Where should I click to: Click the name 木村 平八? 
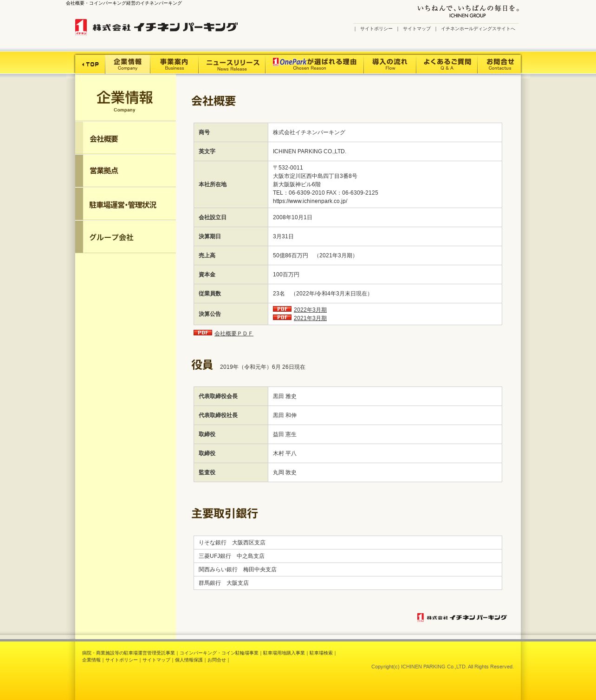[285, 453]
